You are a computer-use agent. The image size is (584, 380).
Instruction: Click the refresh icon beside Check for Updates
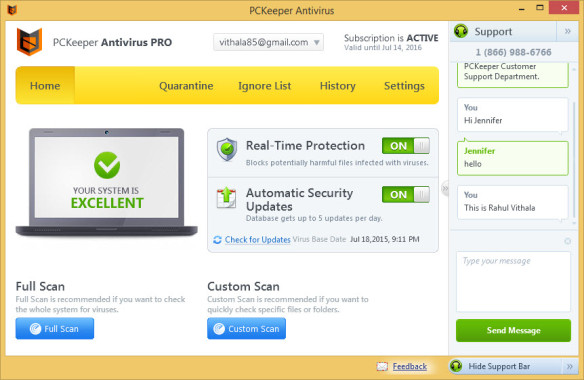coord(217,240)
